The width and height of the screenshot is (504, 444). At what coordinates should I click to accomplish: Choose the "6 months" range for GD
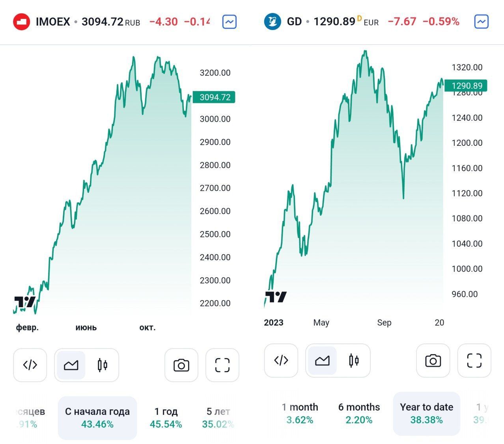click(359, 413)
